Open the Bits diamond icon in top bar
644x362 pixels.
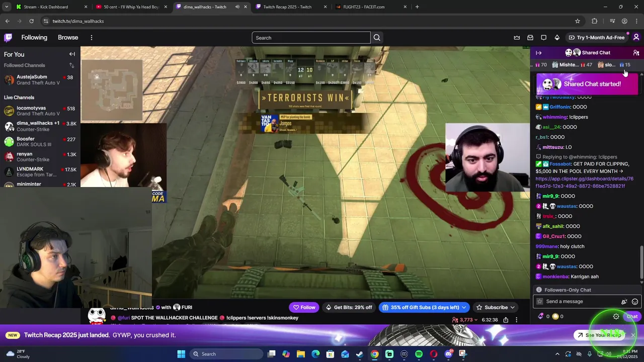point(557,37)
